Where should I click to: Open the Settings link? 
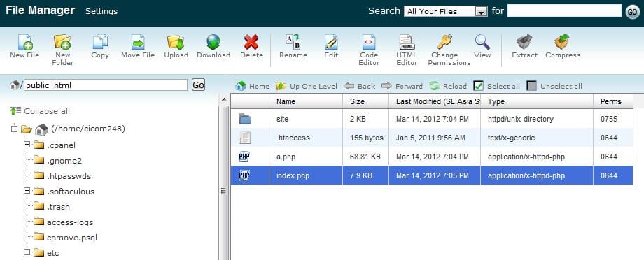[101, 11]
